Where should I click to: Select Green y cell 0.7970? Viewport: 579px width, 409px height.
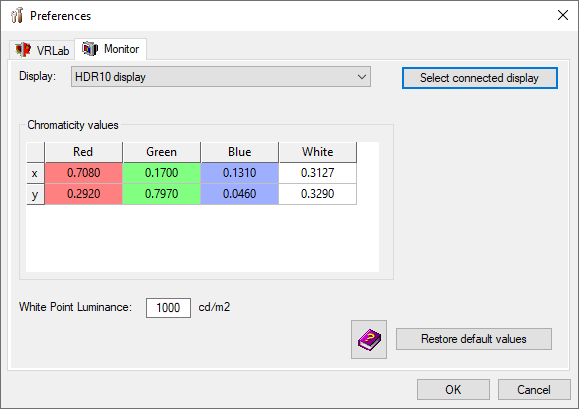coord(161,194)
